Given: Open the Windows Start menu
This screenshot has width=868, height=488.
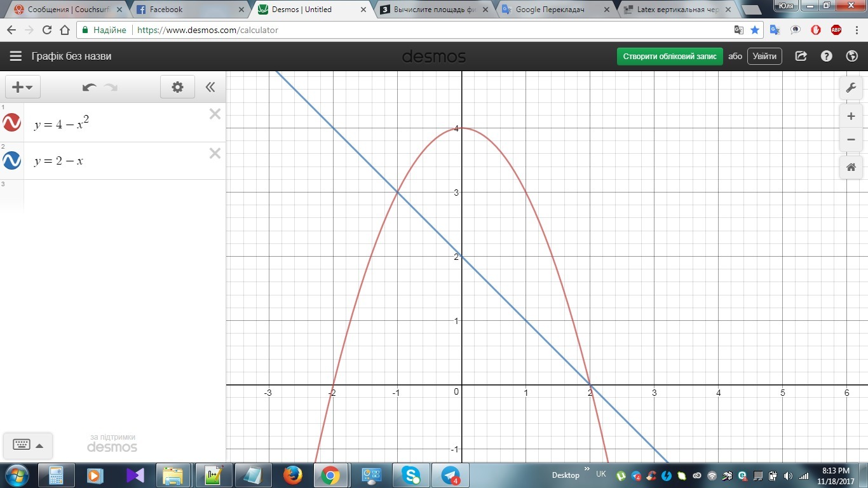Looking at the screenshot, I should click(17, 475).
